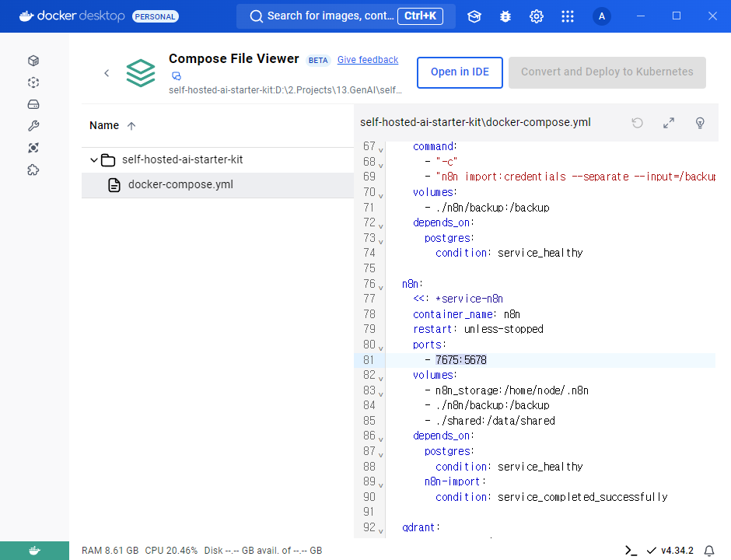Open the Learning center graduation cap icon

(x=474, y=16)
